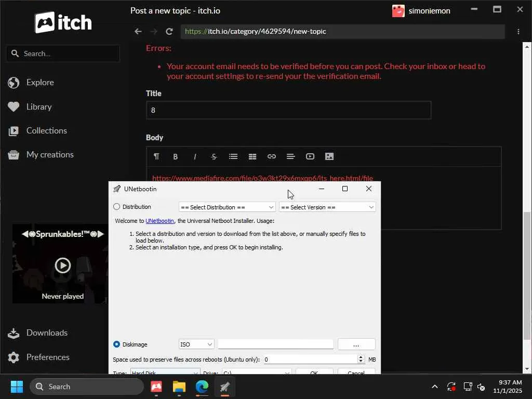The height and width of the screenshot is (399, 532).
Task: Maximize the UNetbootin window
Action: click(x=345, y=189)
